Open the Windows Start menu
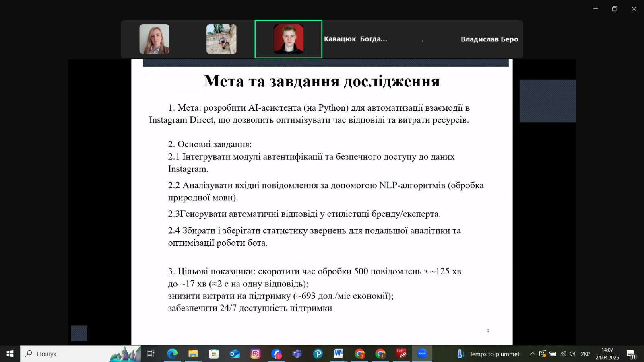This screenshot has width=644, height=362. 10,354
